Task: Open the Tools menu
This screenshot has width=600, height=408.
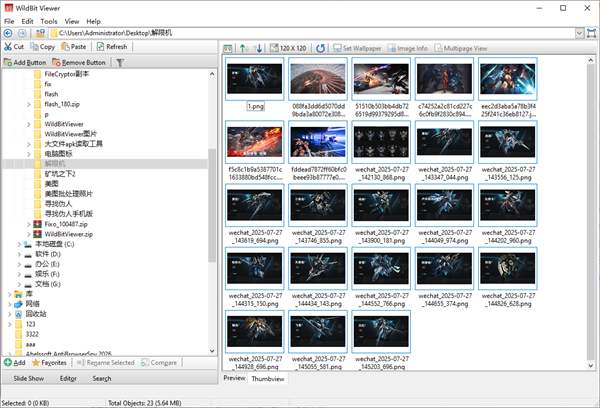Action: [49, 20]
